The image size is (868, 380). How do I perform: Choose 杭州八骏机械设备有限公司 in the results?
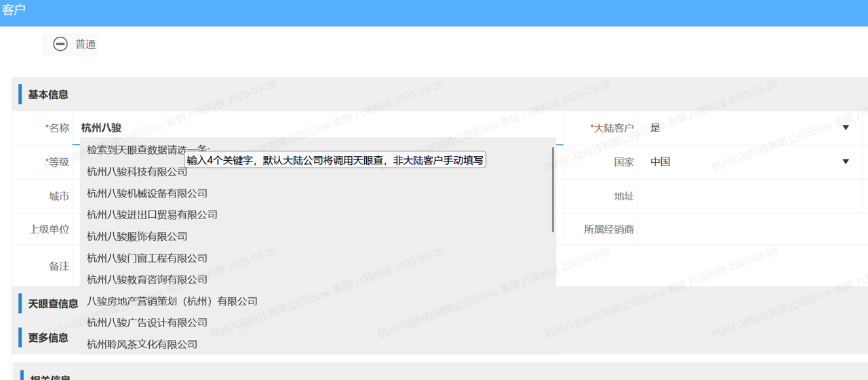point(147,193)
